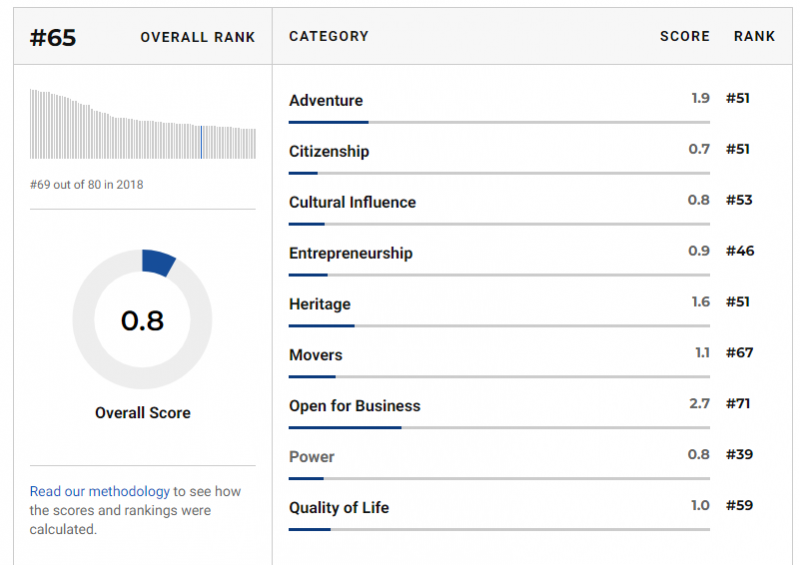Click the Citizenship category label
The height and width of the screenshot is (565, 800).
329,151
